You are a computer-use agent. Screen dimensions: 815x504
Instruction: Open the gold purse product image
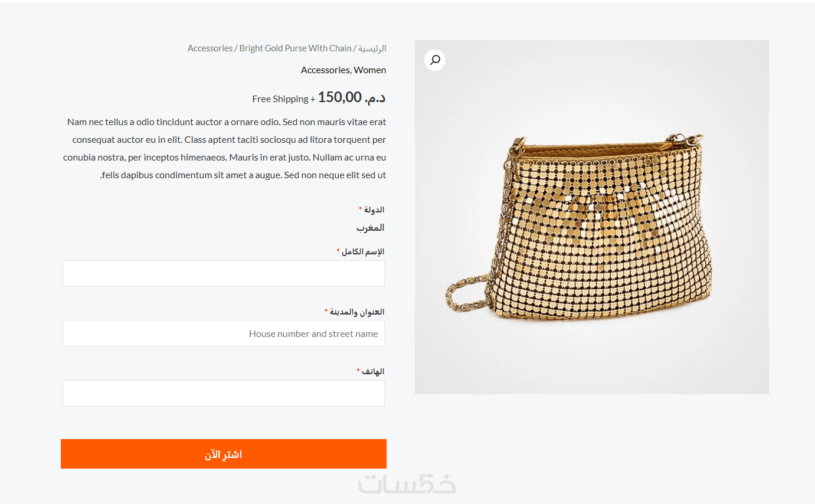[x=591, y=236]
